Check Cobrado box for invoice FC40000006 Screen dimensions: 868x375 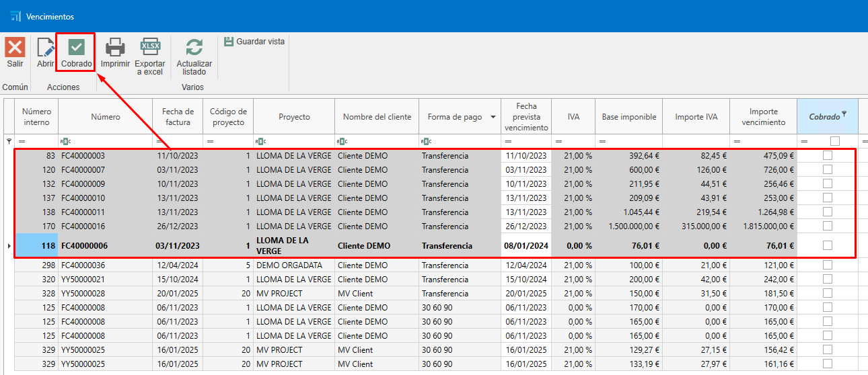[828, 245]
